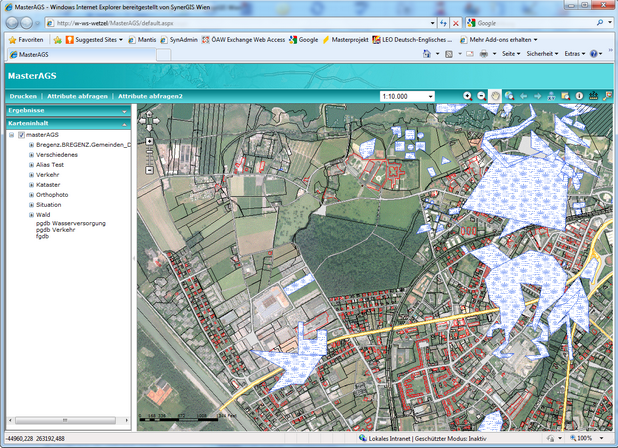Click the IE help question mark icon
Image resolution: width=618 pixels, height=448 pixels.
click(594, 54)
